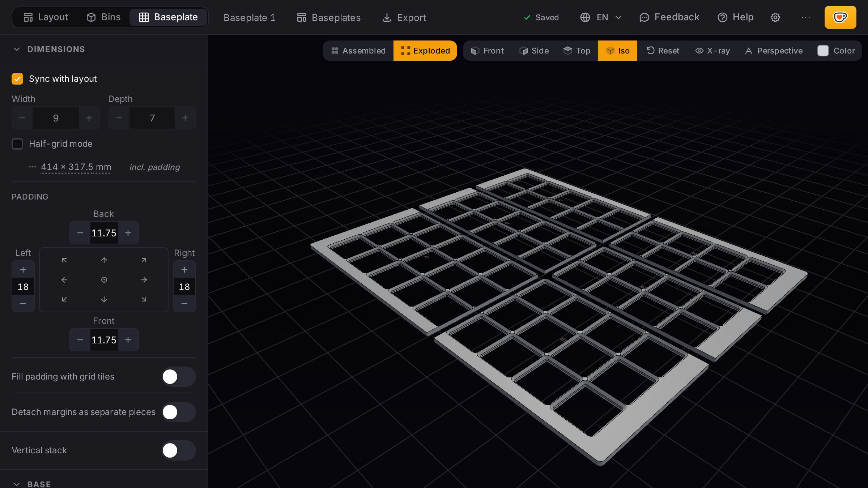This screenshot has height=488, width=868.
Task: Align padding to bottom-left arrow
Action: tap(64, 299)
